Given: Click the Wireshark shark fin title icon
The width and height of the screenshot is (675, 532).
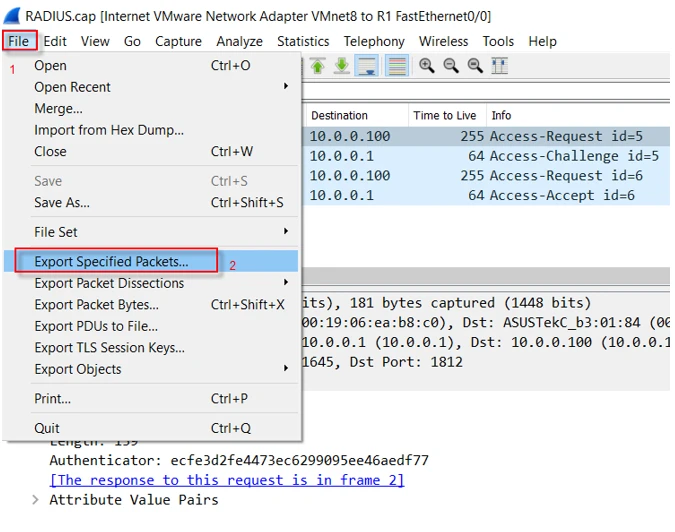Looking at the screenshot, I should pos(12,16).
